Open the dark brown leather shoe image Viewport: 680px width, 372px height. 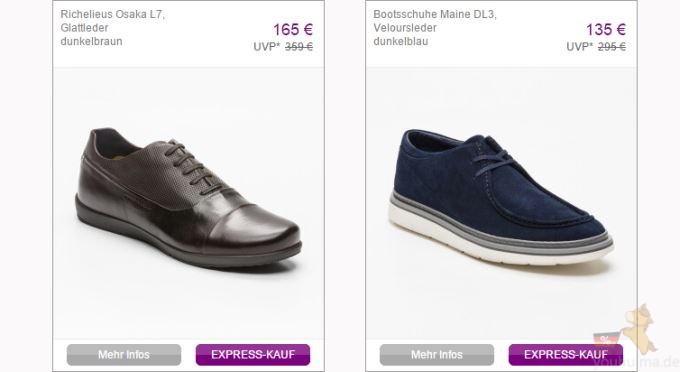188,198
